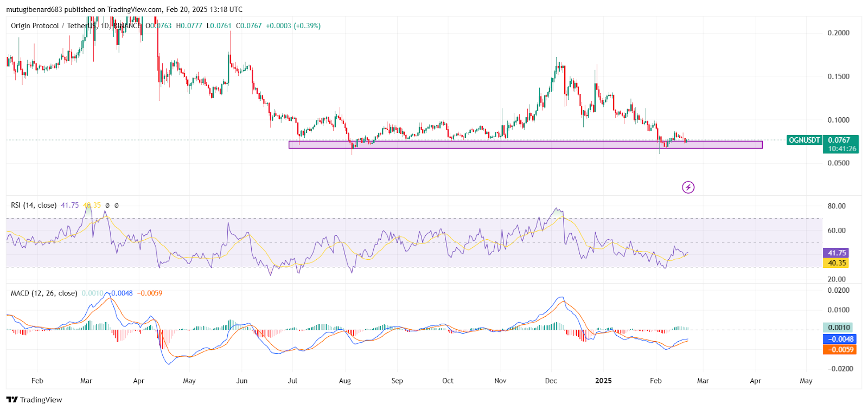The height and width of the screenshot is (410, 868).
Task: Click the low value L0.0761
Action: coord(219,26)
